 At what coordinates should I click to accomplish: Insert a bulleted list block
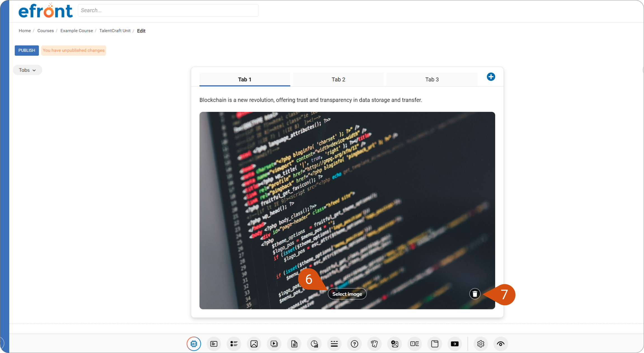(x=234, y=344)
